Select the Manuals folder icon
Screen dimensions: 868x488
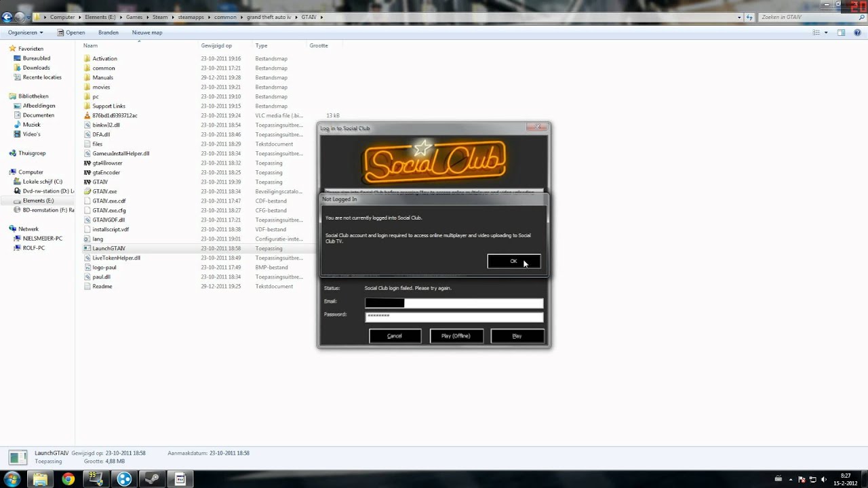point(87,78)
